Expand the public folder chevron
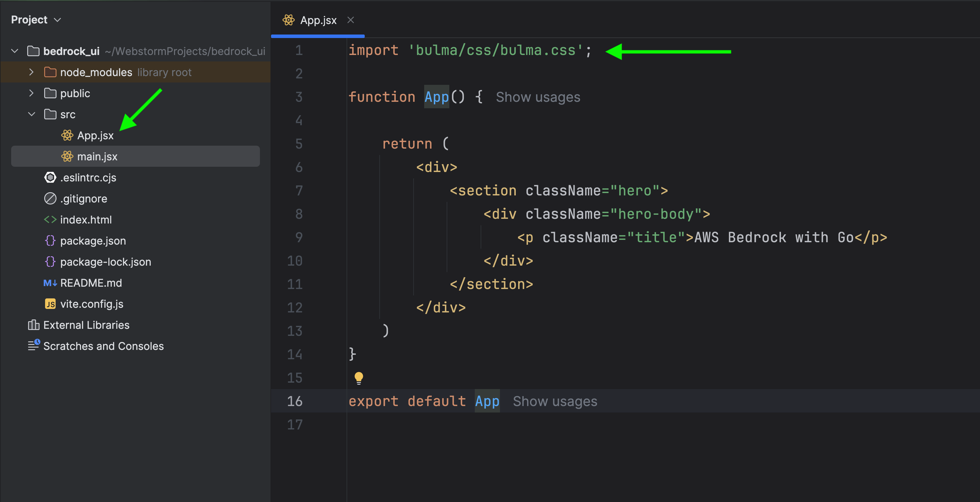 point(32,93)
